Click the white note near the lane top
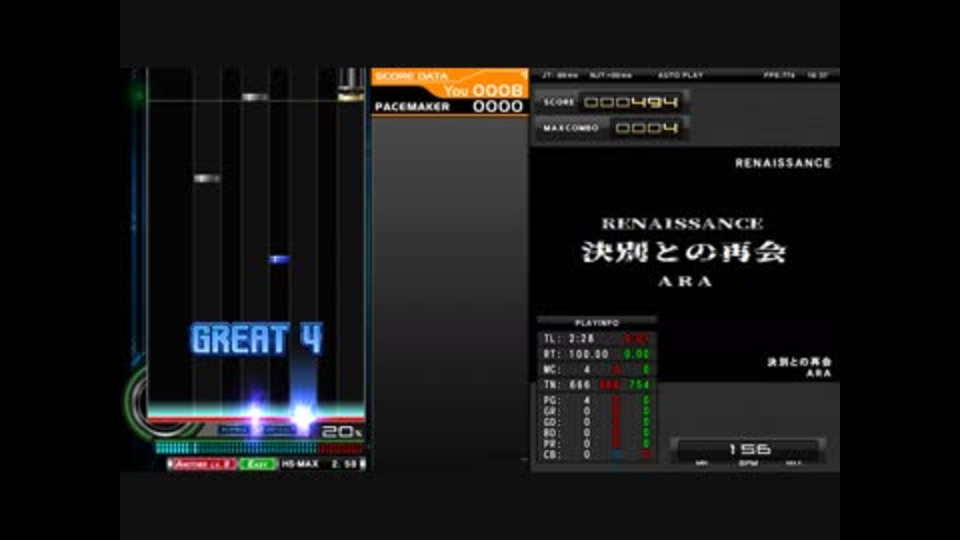The height and width of the screenshot is (540, 960). pos(255,97)
